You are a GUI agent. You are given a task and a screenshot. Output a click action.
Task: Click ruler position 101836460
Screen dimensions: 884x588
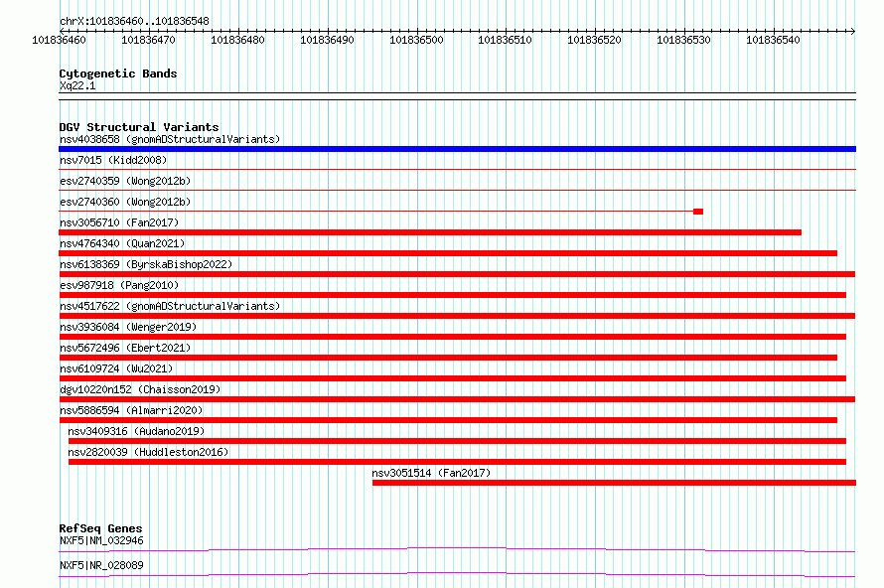pyautogui.click(x=60, y=40)
